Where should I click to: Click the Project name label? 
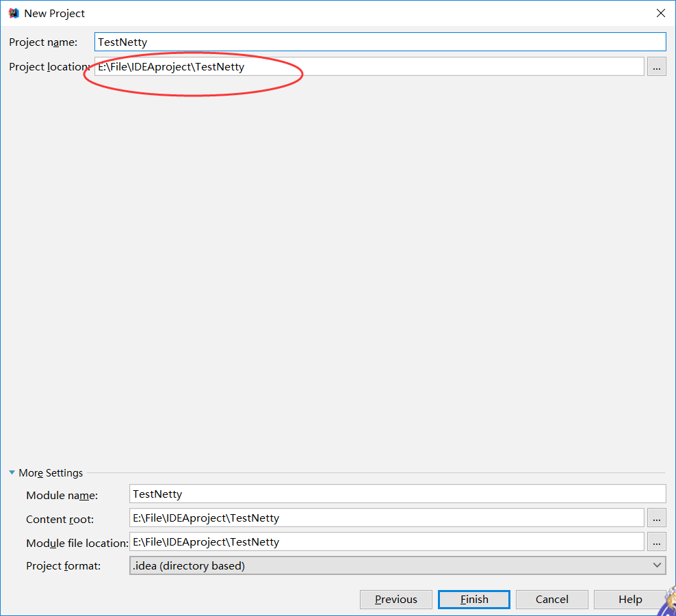(x=43, y=42)
